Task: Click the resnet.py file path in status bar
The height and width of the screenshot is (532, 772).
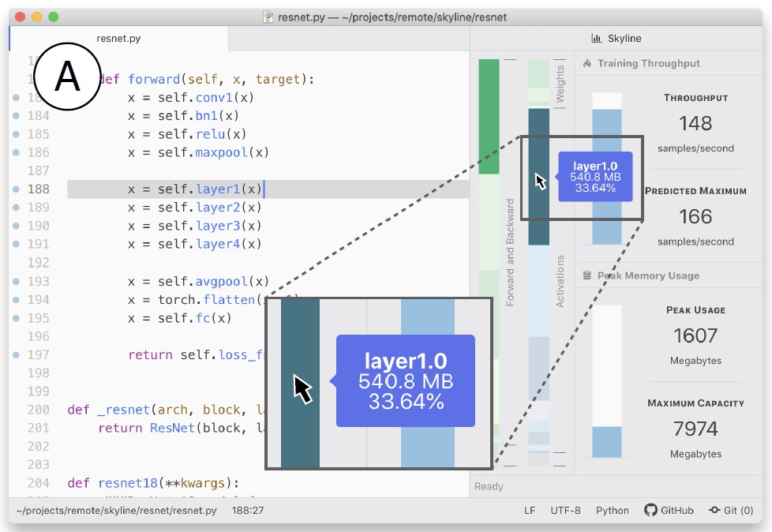Action: tap(115, 510)
